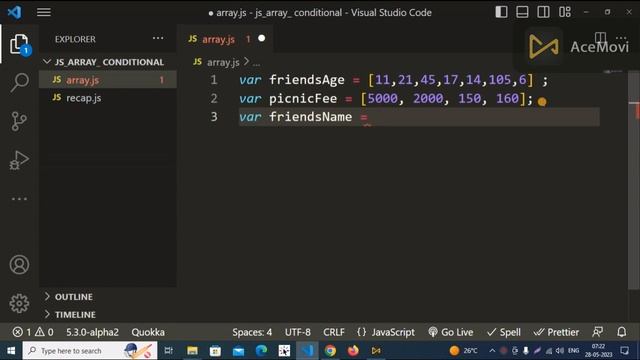
Task: Open the Windows Action Center icon
Action: coord(624,351)
